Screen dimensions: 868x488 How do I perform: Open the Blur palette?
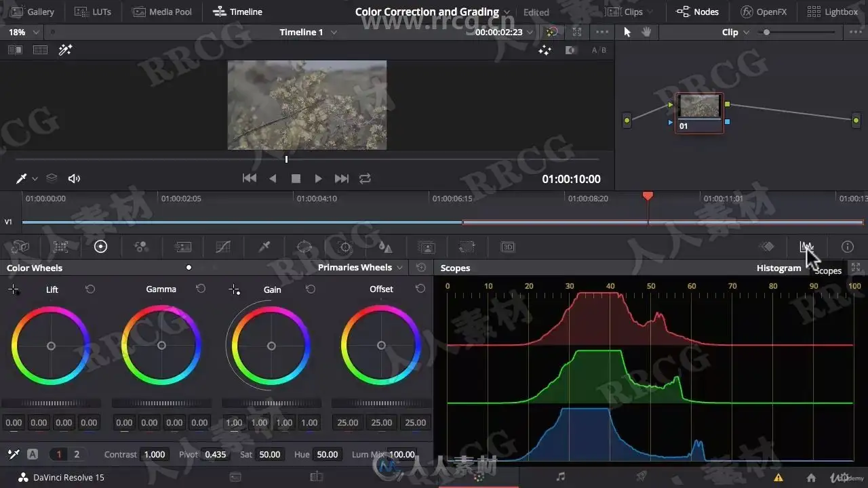pos(385,247)
